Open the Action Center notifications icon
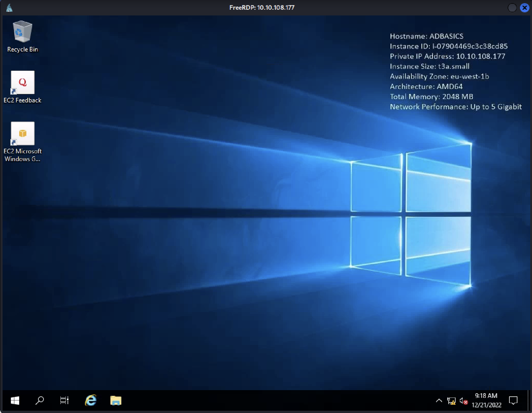 (x=513, y=400)
